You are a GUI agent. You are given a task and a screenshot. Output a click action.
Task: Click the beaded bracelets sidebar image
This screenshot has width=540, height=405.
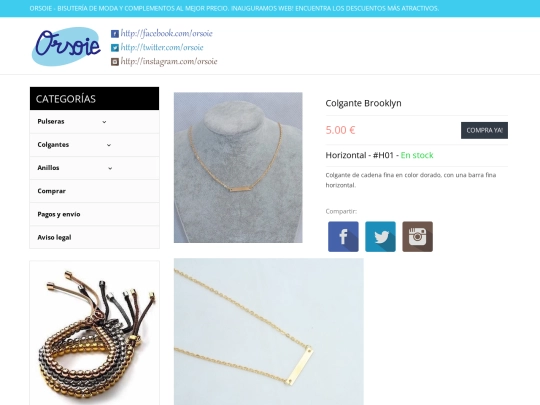[x=94, y=333]
